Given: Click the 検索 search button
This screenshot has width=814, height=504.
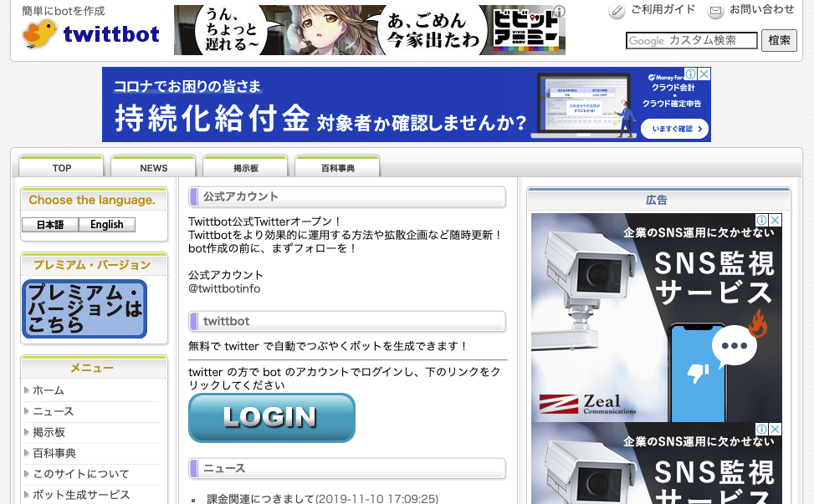Looking at the screenshot, I should click(779, 40).
